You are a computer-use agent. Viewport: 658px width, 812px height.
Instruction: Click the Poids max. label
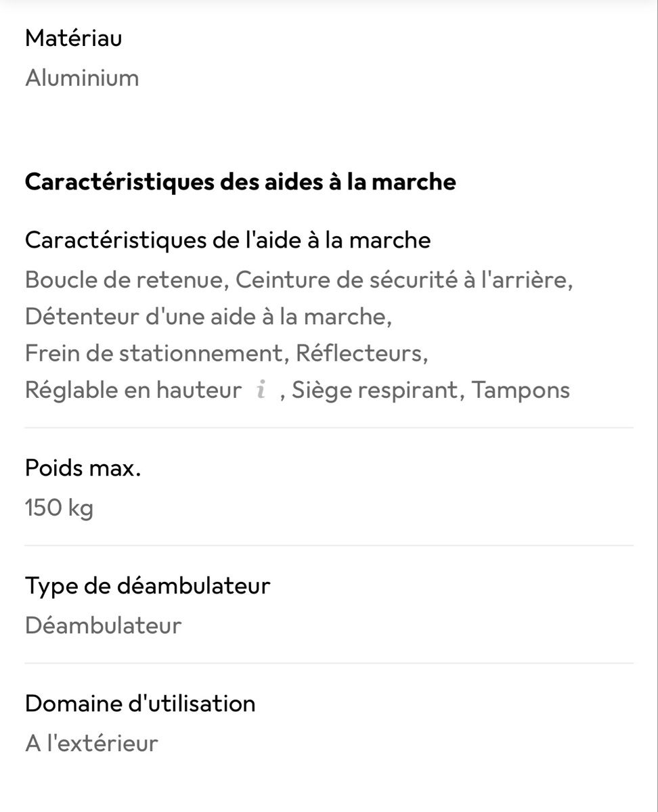(83, 468)
